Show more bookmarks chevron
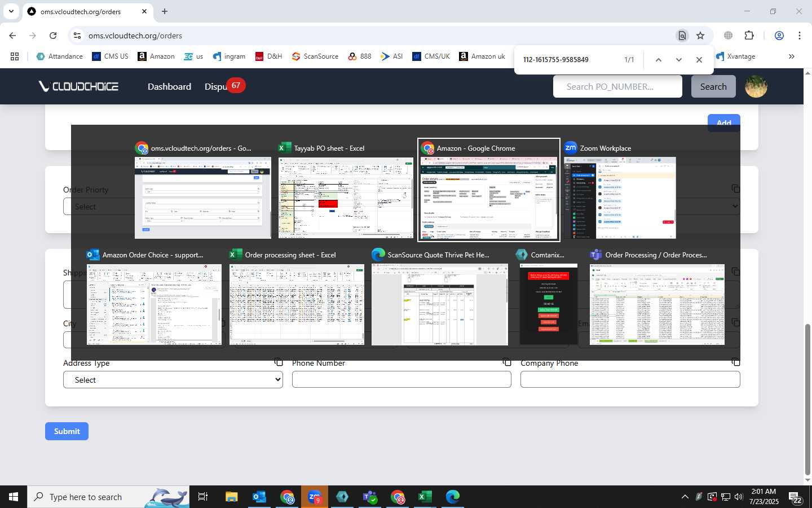 (791, 56)
